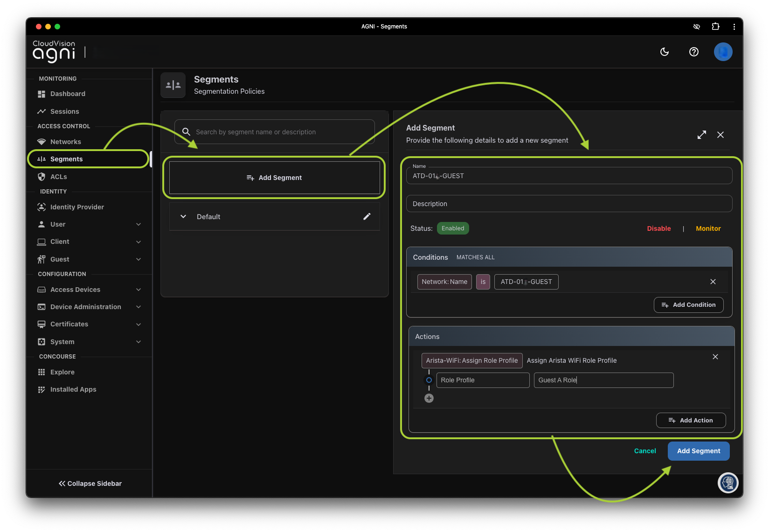
Task: Remove the Network Name condition row
Action: tap(713, 282)
